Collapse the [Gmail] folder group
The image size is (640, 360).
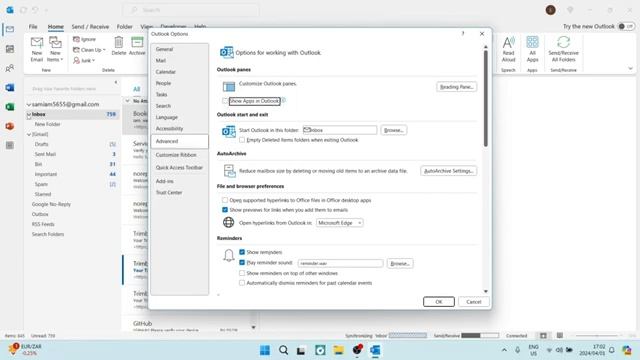pos(29,134)
